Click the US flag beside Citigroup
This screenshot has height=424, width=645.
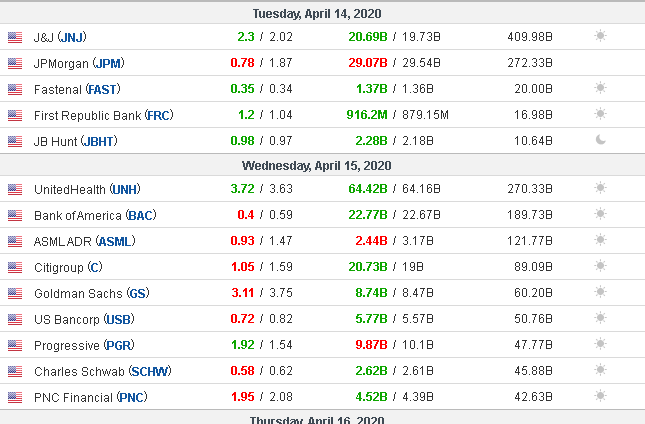tap(14, 267)
